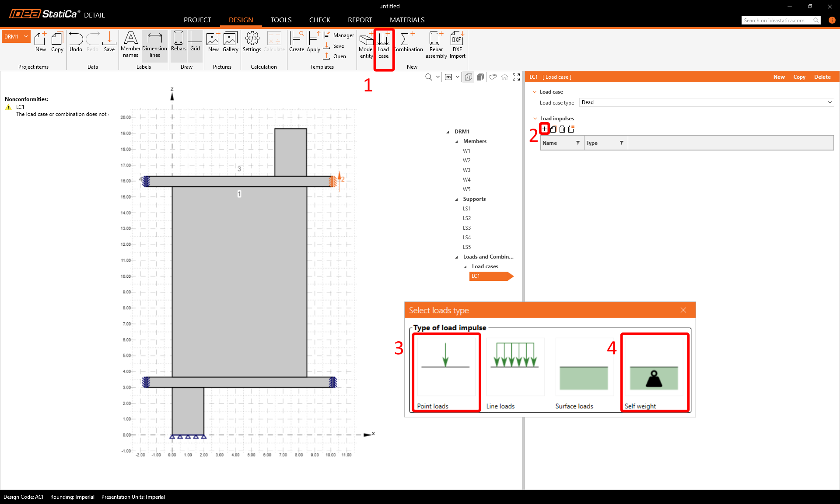Open the Load case type dropdown
This screenshot has height=504, width=840.
click(706, 102)
